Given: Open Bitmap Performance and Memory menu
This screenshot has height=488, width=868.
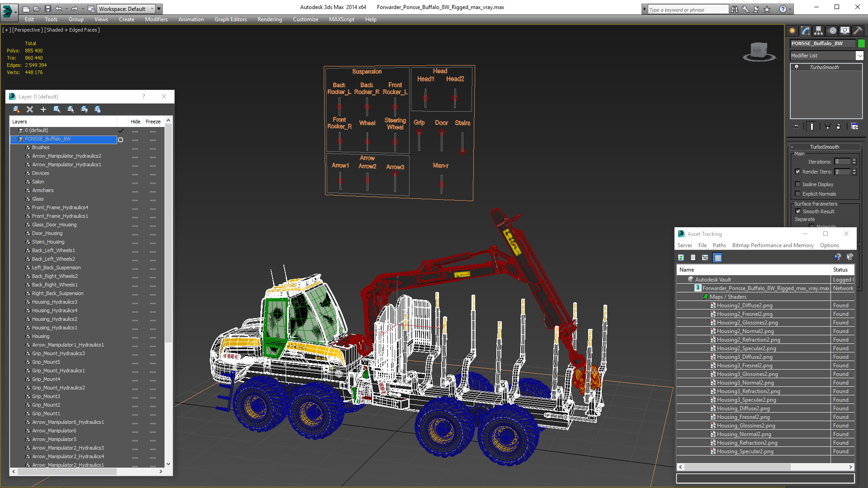Looking at the screenshot, I should click(773, 245).
